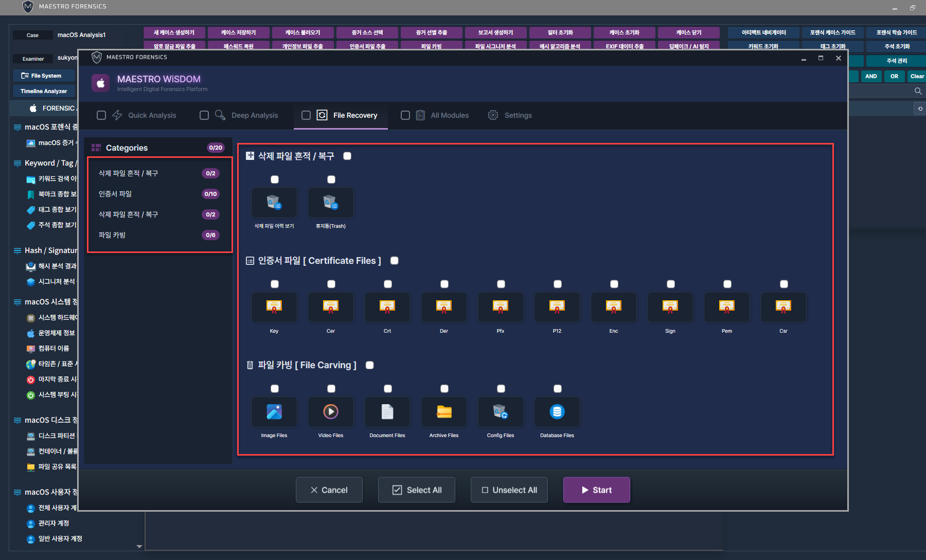
Task: Click the Config Files icon
Action: pyautogui.click(x=501, y=411)
